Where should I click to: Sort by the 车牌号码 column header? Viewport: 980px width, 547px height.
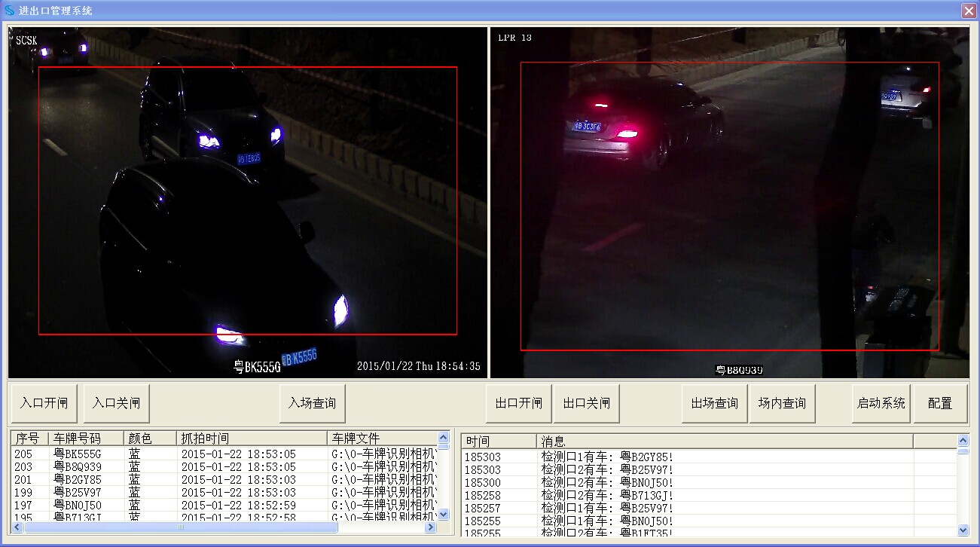[x=86, y=439]
